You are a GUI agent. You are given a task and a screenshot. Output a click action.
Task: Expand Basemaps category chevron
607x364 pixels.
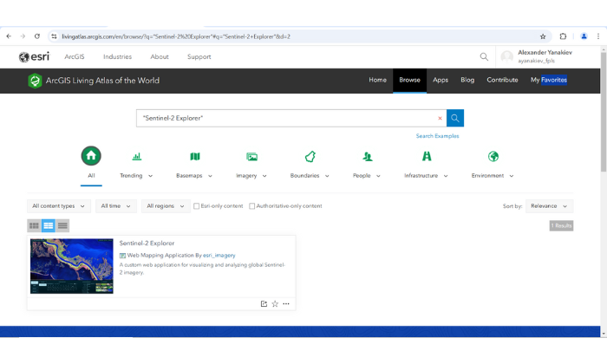[x=210, y=176]
